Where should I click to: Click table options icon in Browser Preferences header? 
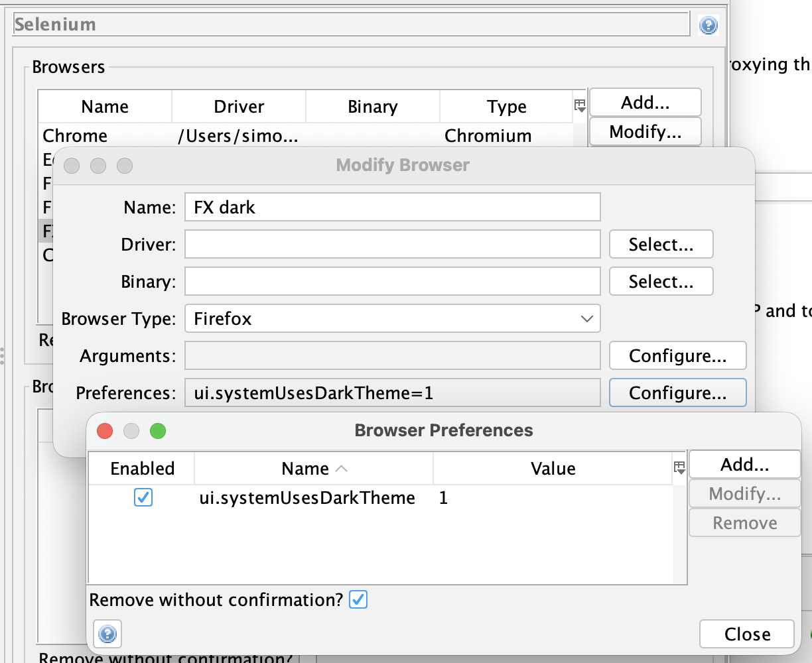click(678, 468)
